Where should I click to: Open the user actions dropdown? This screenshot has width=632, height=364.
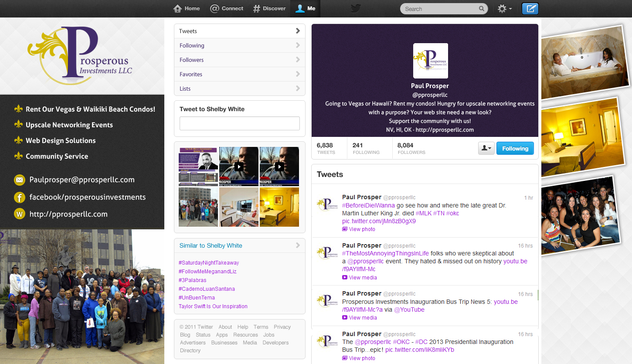point(486,149)
